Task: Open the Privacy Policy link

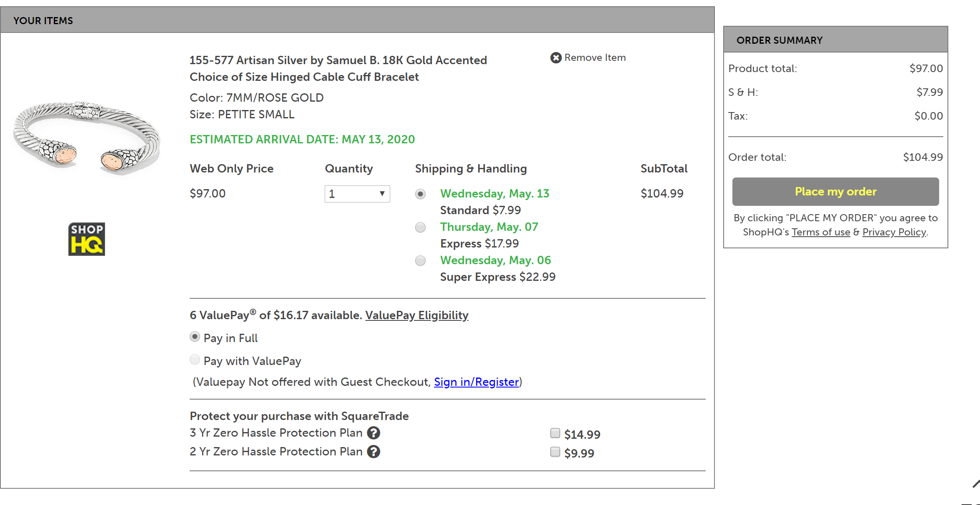Action: tap(894, 232)
